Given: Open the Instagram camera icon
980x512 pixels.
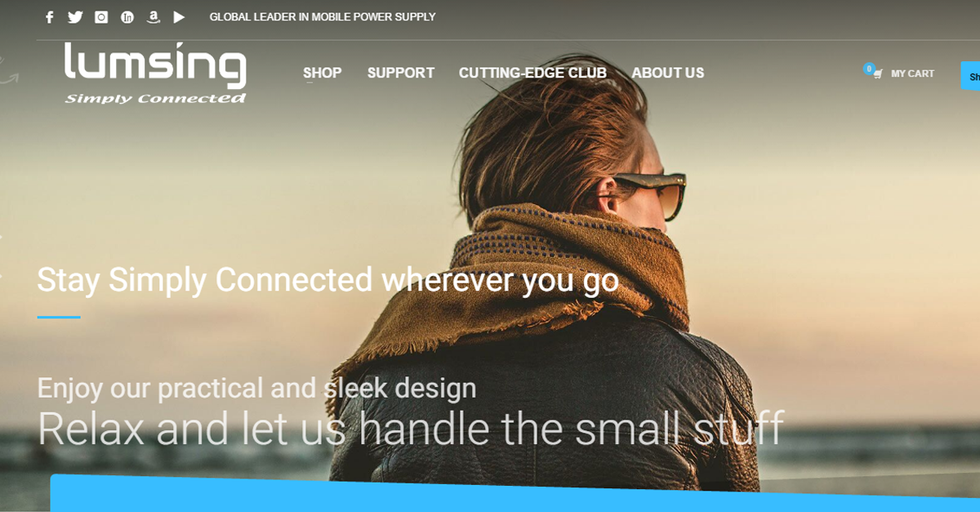Looking at the screenshot, I should [101, 17].
